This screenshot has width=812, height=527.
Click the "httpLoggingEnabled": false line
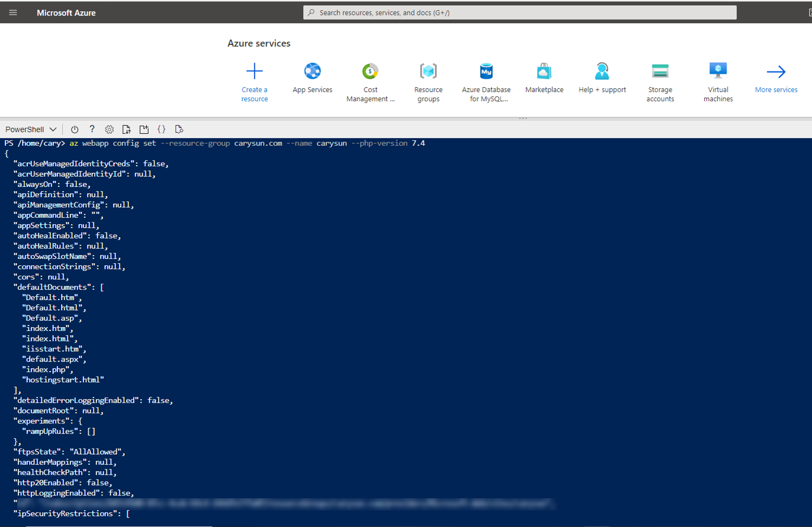tap(74, 493)
